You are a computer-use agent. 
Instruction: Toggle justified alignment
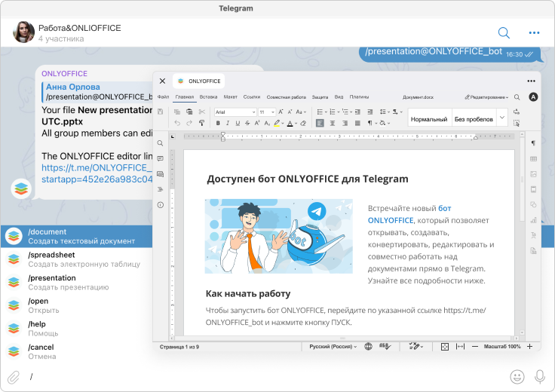point(357,123)
